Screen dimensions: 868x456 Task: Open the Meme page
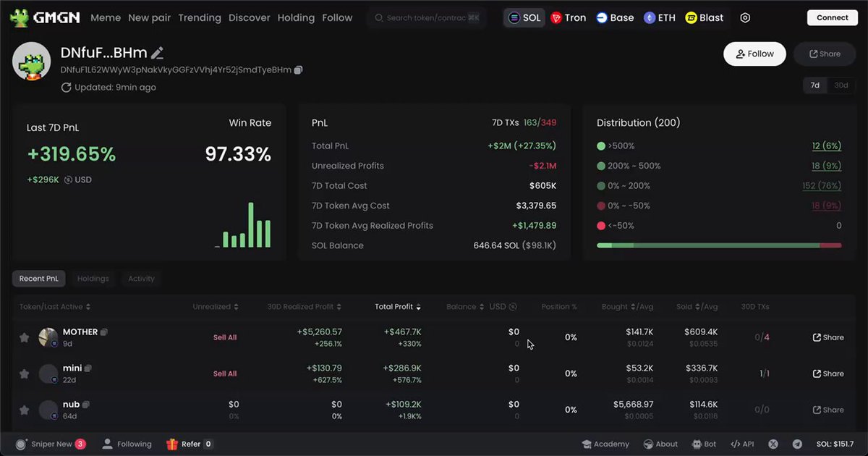point(106,18)
